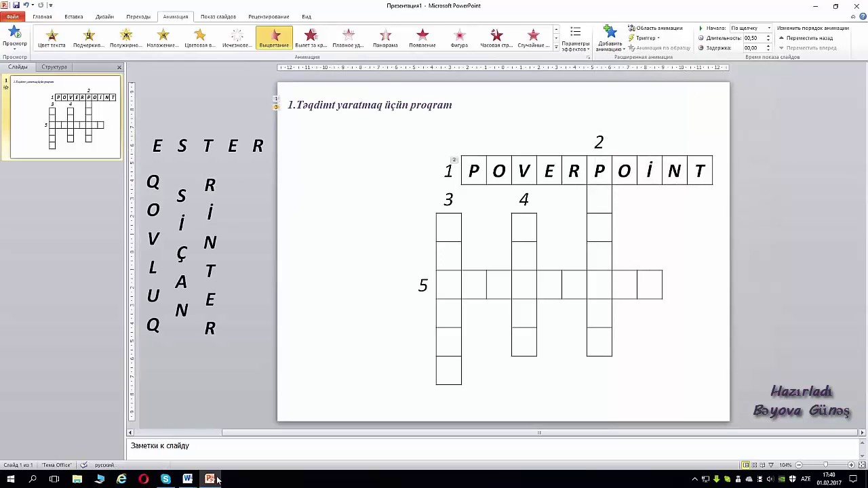Apply the Цветовая волна animation effect
The image size is (868, 488).
(x=199, y=38)
